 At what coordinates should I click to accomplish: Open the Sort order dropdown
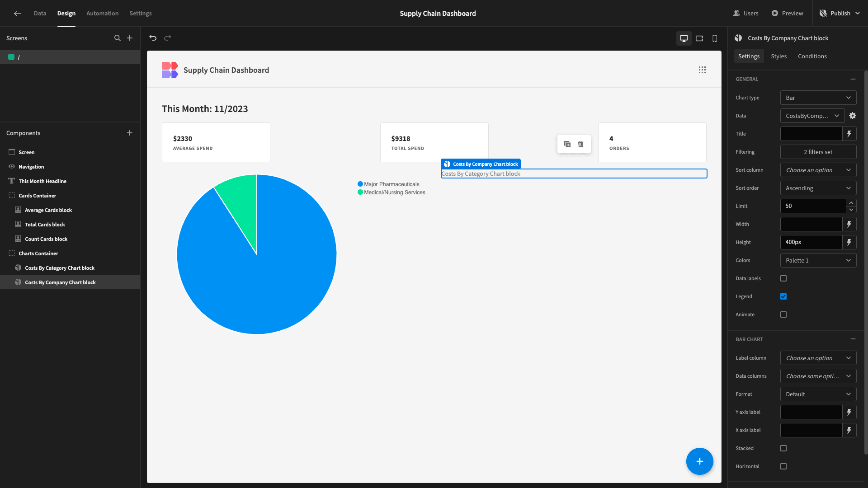tap(818, 188)
